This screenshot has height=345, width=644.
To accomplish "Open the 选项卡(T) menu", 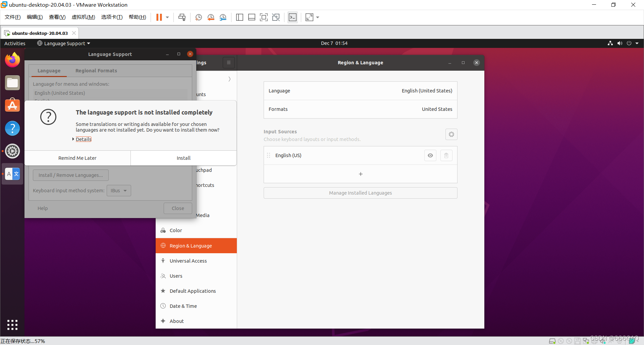I will tap(112, 17).
